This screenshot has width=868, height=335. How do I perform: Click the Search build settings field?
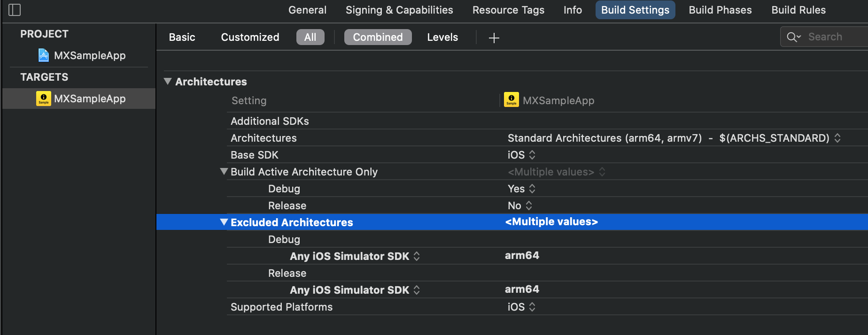click(824, 37)
